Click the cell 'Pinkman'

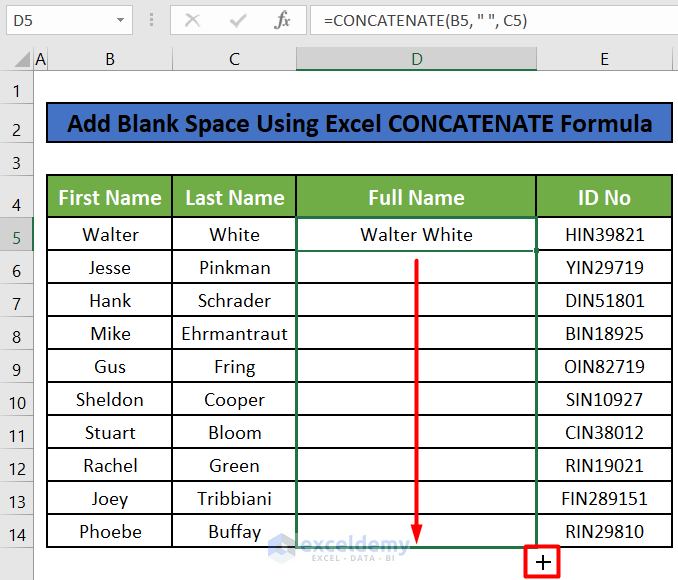click(x=234, y=267)
